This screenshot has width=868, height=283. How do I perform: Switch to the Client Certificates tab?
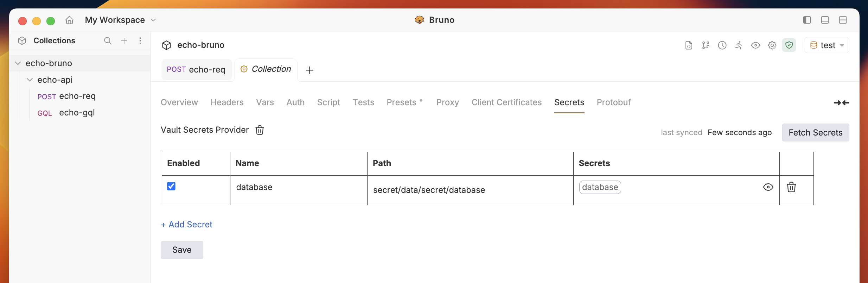click(x=506, y=102)
